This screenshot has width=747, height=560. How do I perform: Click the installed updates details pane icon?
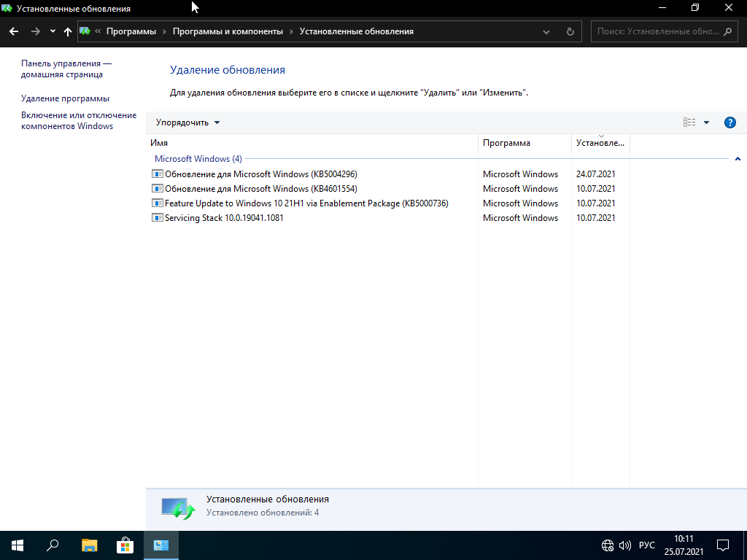[178, 508]
